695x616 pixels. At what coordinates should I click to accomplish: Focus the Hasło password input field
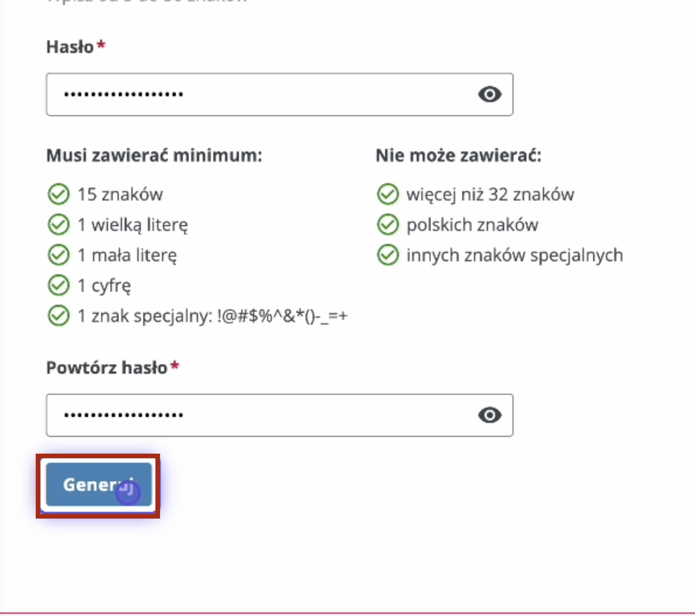coord(260,95)
